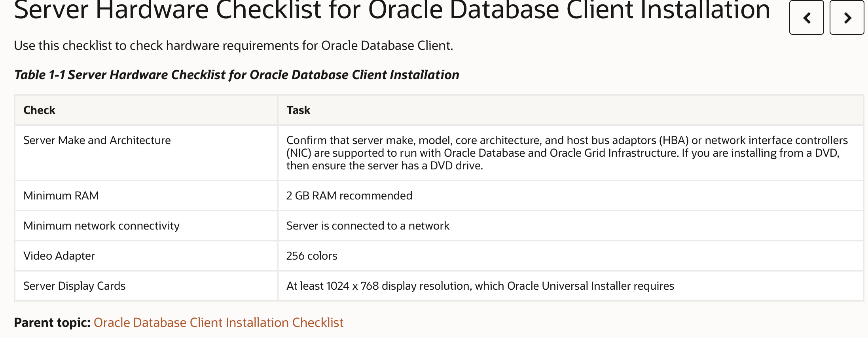
Task: Click the 256 colors cell
Action: (312, 256)
